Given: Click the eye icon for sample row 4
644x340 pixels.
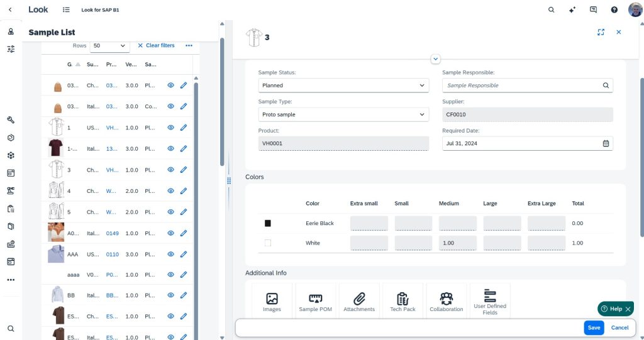Looking at the screenshot, I should (x=170, y=190).
